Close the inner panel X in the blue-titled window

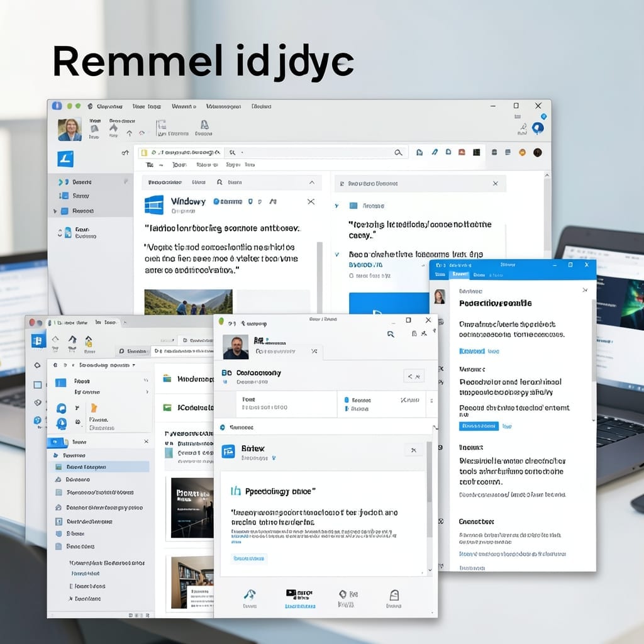pos(585,291)
